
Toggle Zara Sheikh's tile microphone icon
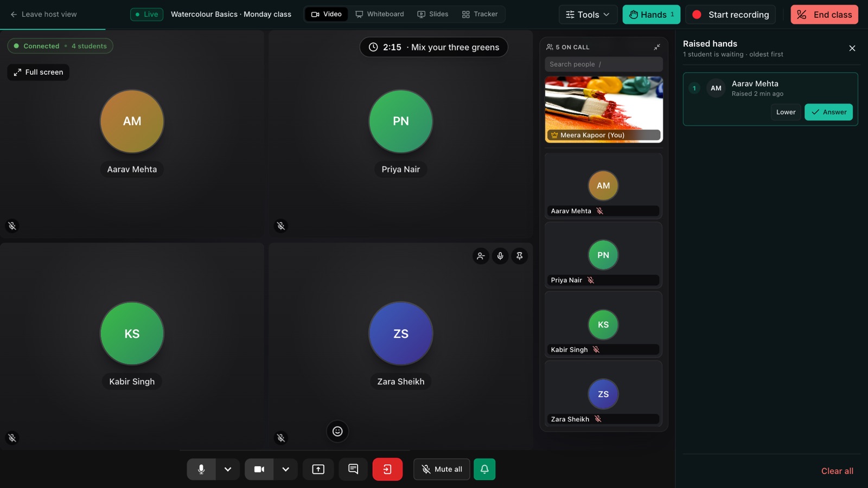(x=500, y=256)
